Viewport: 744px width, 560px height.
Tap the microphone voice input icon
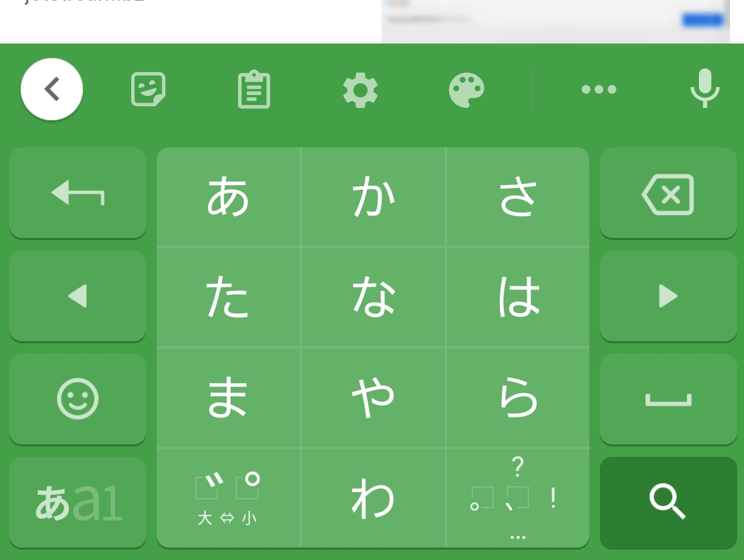(705, 88)
